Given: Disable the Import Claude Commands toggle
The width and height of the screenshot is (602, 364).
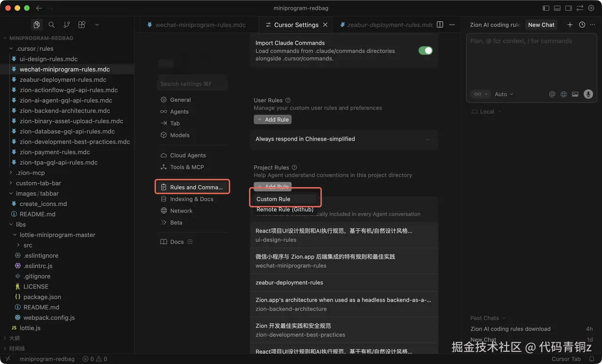Looking at the screenshot, I should 425,50.
